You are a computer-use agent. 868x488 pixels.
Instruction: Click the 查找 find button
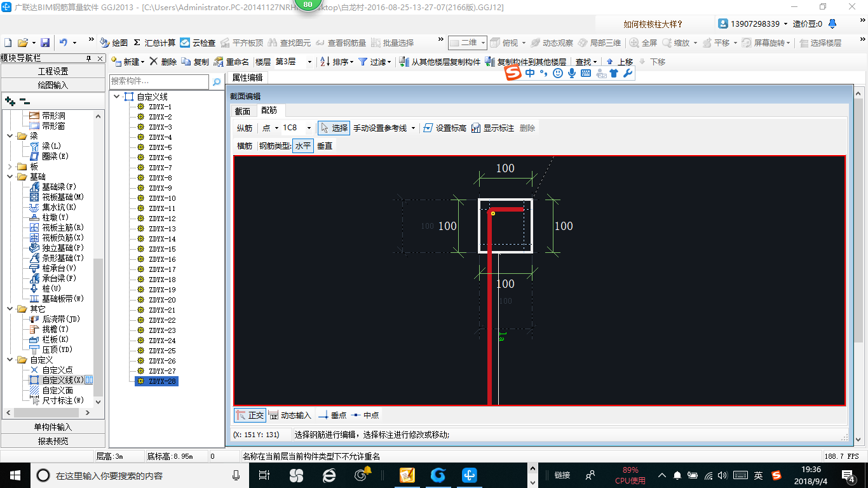point(586,62)
